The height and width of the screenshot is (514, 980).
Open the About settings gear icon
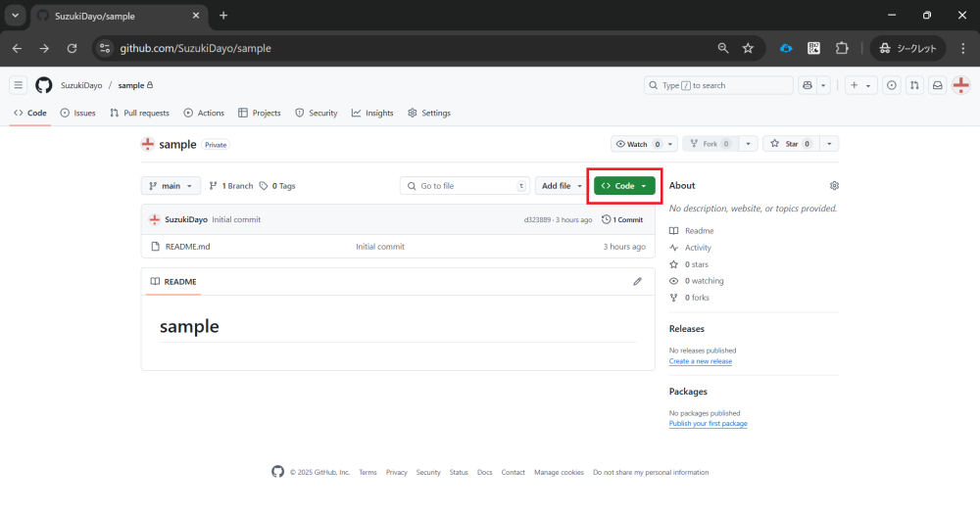click(834, 186)
